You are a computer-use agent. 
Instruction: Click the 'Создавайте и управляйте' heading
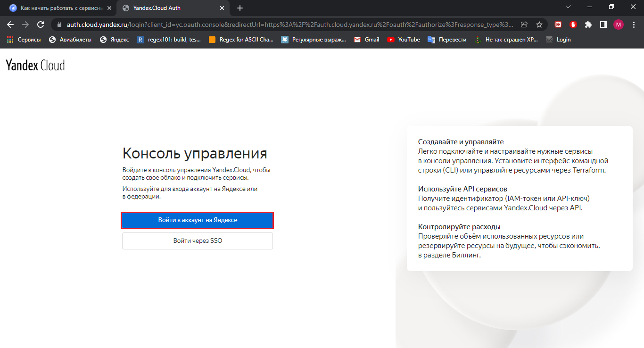pos(461,142)
